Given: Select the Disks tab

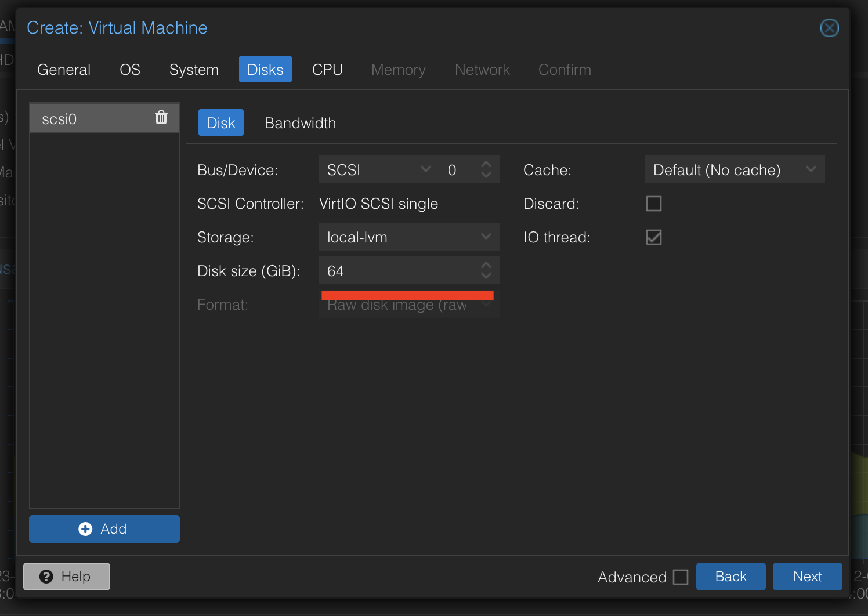Looking at the screenshot, I should [265, 70].
